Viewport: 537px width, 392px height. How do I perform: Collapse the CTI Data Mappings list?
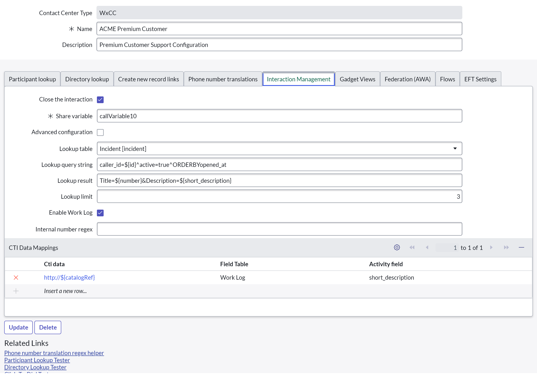pyautogui.click(x=521, y=248)
